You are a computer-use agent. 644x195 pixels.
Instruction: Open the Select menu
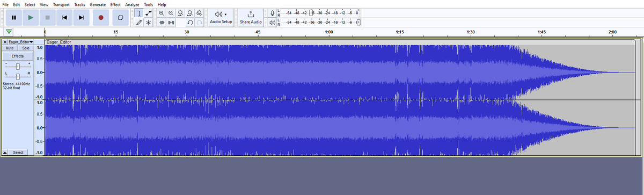(x=30, y=4)
